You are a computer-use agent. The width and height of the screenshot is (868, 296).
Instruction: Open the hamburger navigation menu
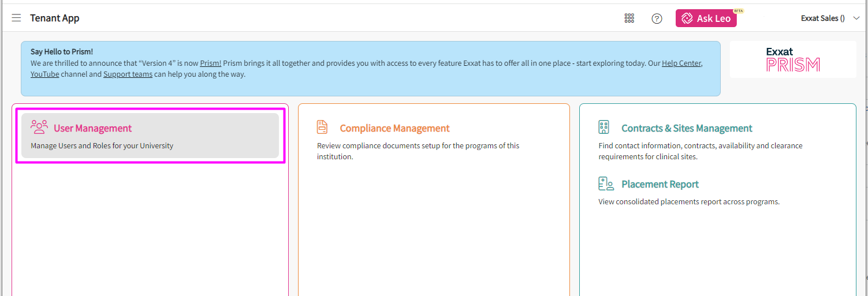(16, 18)
